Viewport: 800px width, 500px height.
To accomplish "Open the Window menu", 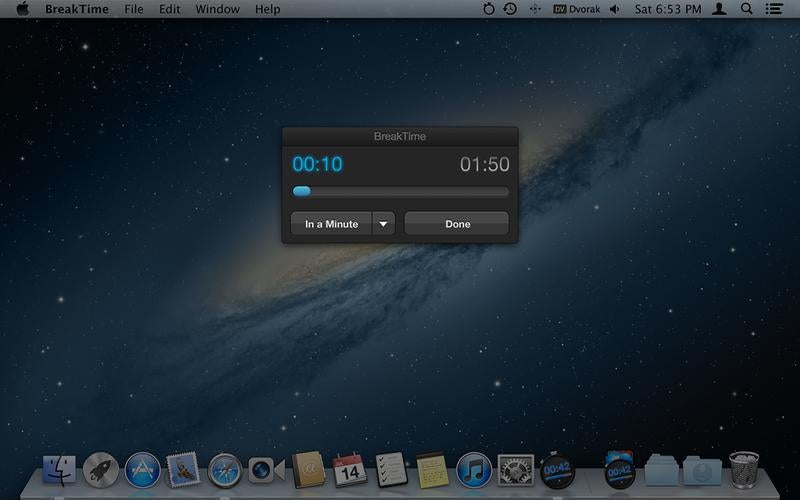I will 217,9.
